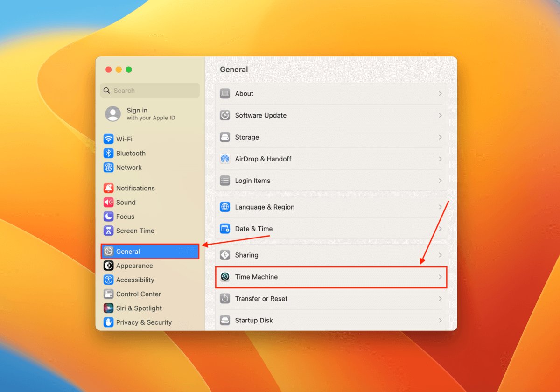Click the Screen Time hourglass icon
Image resolution: width=560 pixels, height=392 pixels.
tap(109, 231)
